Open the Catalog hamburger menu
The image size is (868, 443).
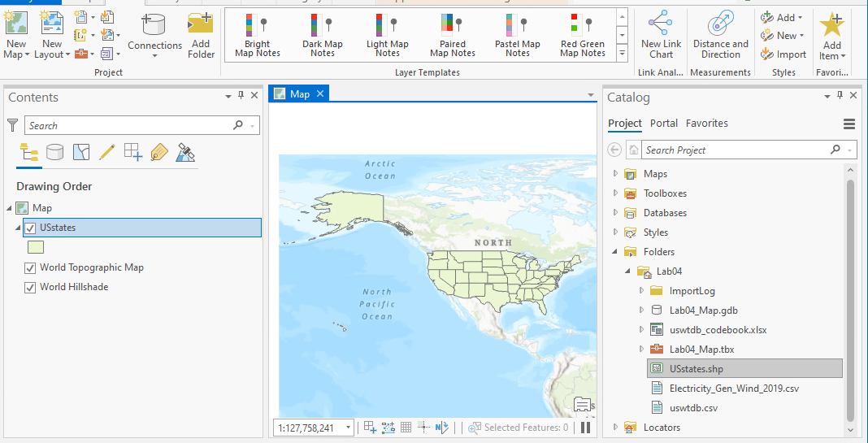coord(849,124)
